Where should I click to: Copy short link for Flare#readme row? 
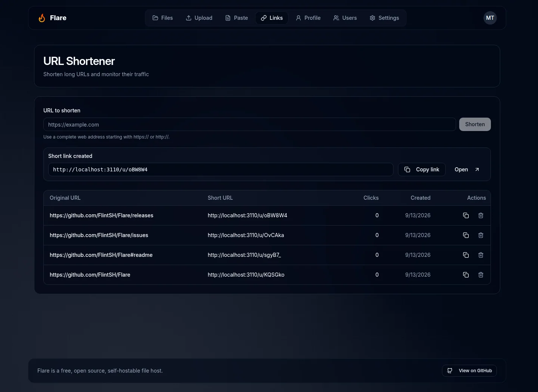tap(466, 255)
